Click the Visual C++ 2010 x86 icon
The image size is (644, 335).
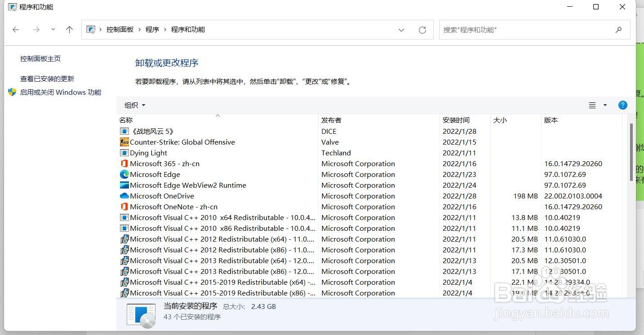[x=124, y=229]
